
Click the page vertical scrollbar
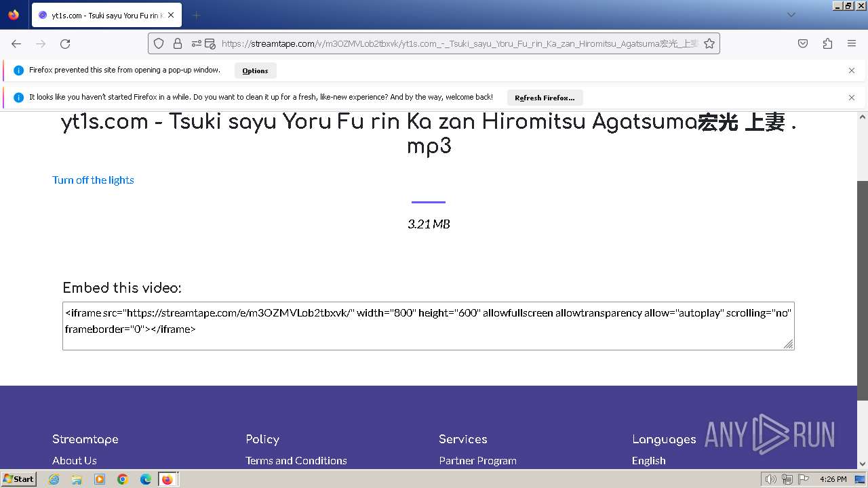tap(863, 290)
